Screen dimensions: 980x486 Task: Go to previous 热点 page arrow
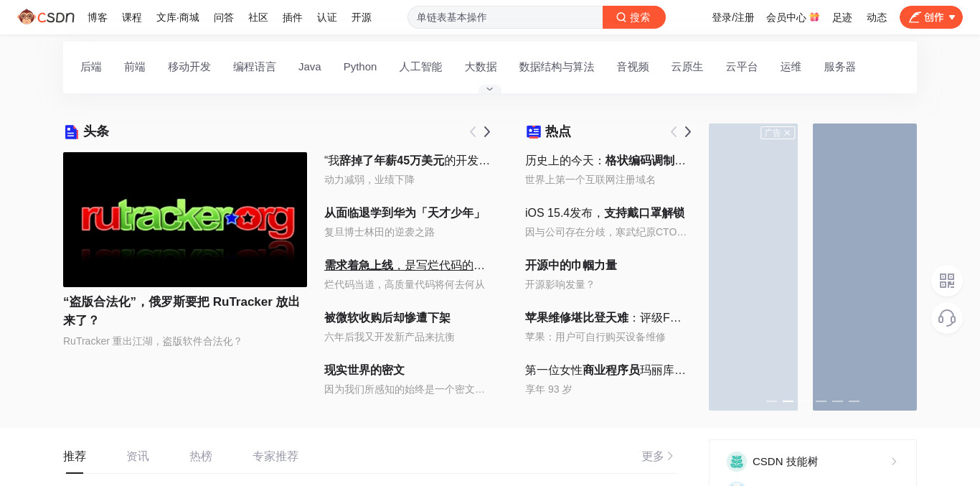click(x=674, y=132)
